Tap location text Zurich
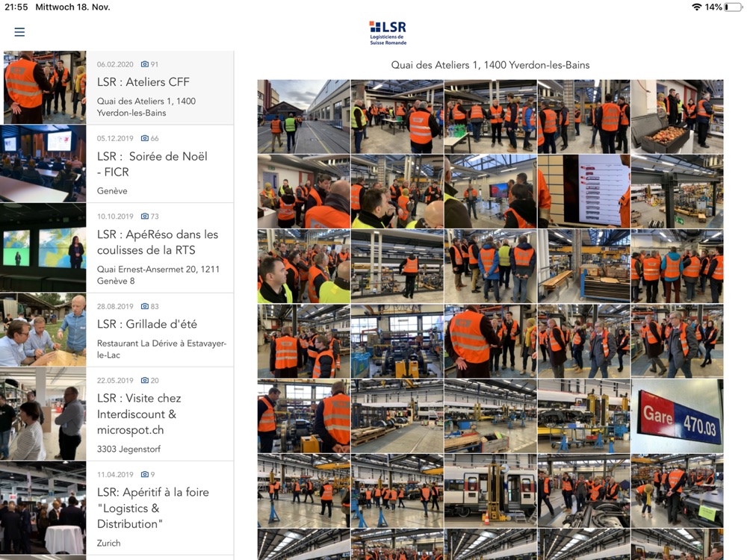 tap(108, 543)
